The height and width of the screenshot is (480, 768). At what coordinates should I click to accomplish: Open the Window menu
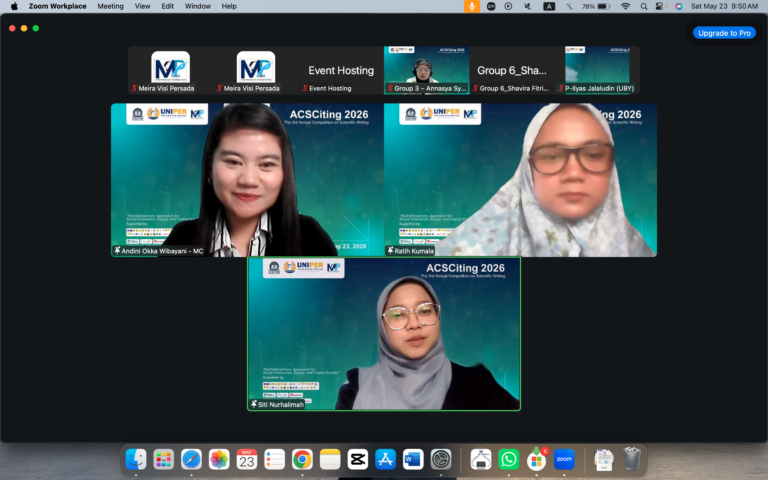(x=197, y=6)
